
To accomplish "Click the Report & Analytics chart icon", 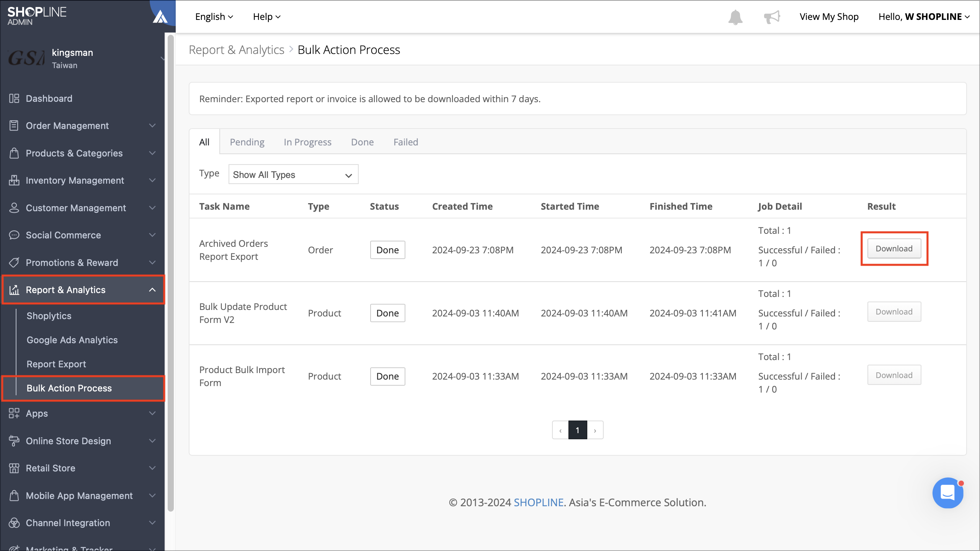I will (14, 290).
